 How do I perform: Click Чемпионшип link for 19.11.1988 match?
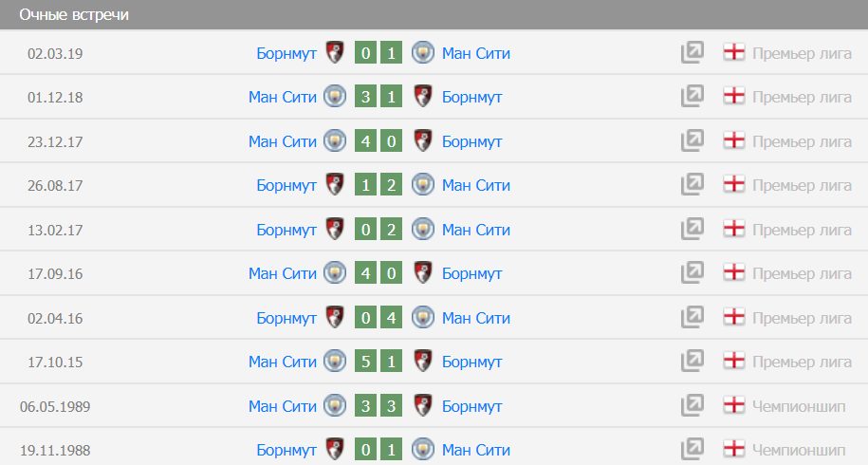point(798,450)
